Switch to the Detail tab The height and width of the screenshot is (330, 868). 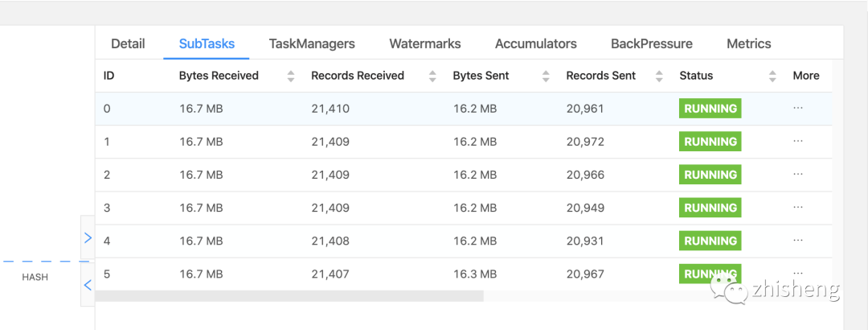pos(128,44)
